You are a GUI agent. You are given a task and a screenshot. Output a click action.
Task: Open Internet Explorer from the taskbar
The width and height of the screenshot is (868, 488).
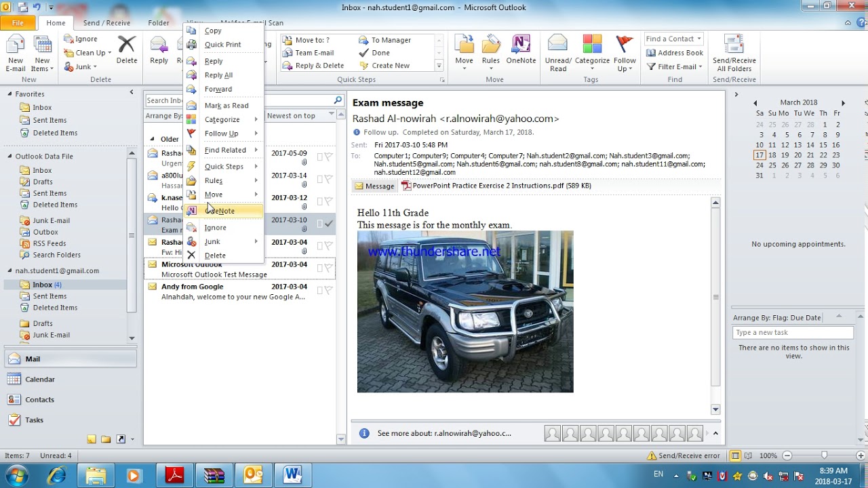[56, 476]
